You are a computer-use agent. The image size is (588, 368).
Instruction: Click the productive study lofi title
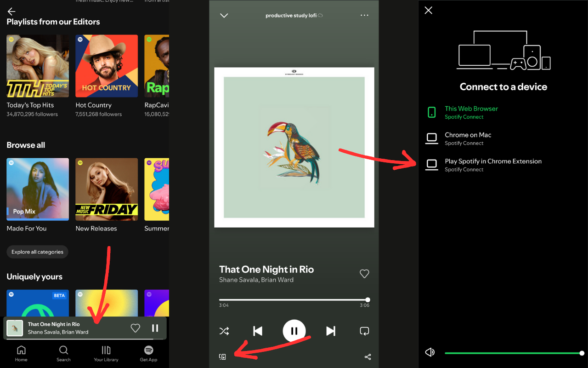click(294, 16)
